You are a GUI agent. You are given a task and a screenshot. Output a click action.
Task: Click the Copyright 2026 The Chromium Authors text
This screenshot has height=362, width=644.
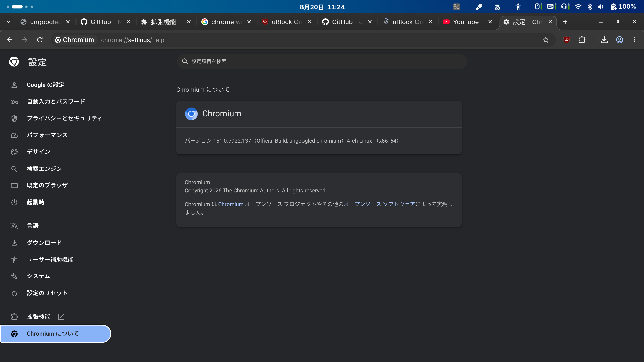[256, 191]
